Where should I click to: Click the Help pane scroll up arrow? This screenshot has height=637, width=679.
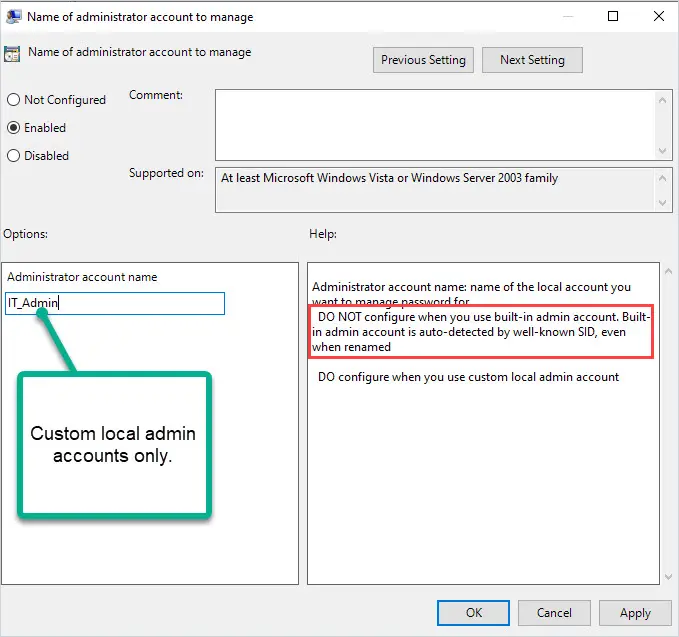(668, 272)
